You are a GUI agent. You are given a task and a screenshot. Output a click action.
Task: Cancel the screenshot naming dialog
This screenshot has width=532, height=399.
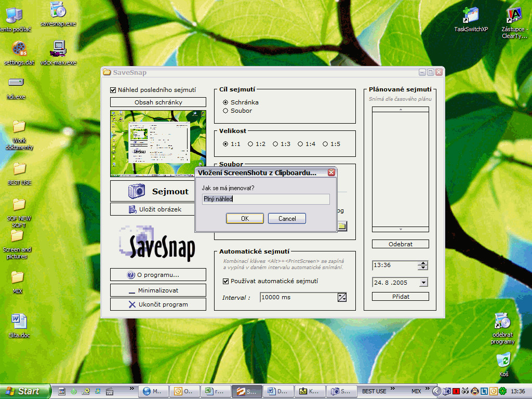click(287, 219)
